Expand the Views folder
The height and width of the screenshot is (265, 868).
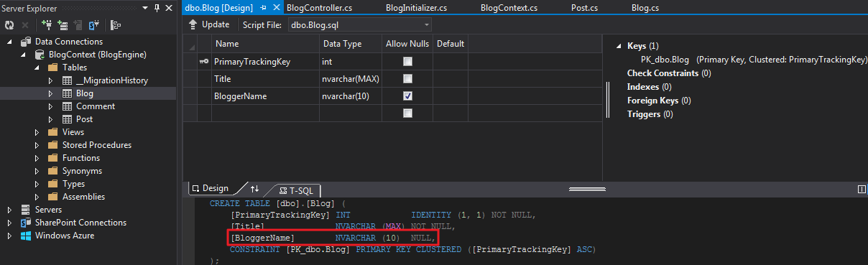pos(37,132)
